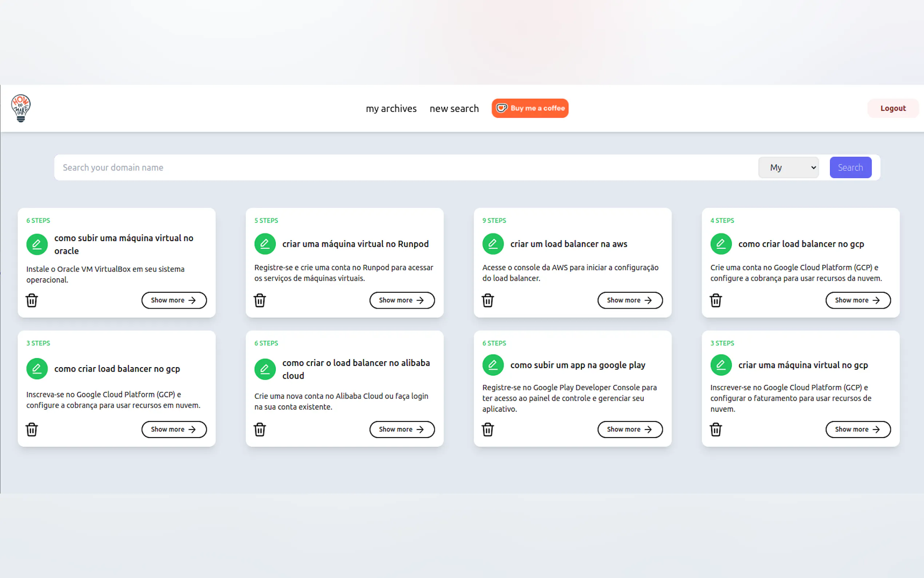Screen dimensions: 924x578
Task: Delete the GCP virtual machine card
Action: [716, 429]
